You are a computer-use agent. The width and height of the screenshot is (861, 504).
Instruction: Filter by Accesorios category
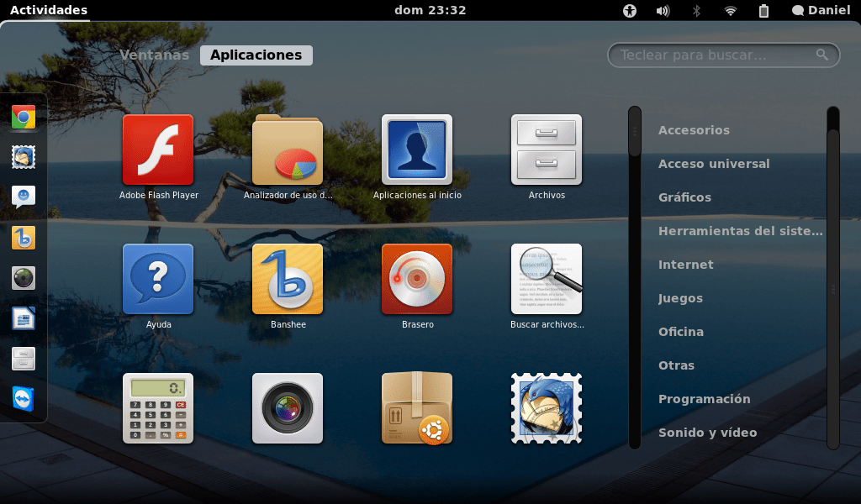click(694, 130)
